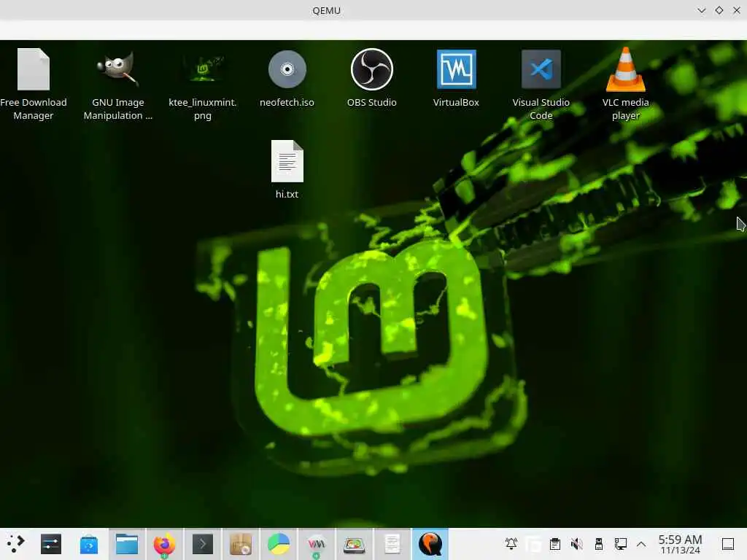Open the removable devices tray icon
This screenshot has width=747, height=560.
pyautogui.click(x=599, y=544)
